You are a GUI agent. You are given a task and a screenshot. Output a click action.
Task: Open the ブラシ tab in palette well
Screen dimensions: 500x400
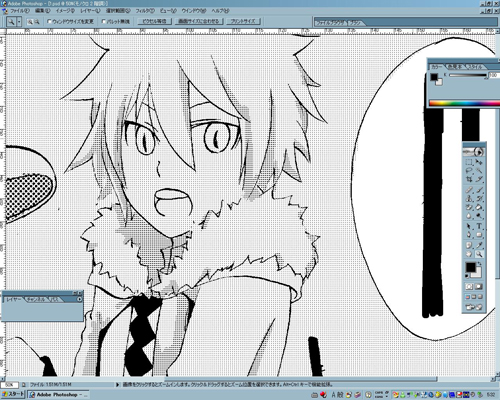click(356, 23)
